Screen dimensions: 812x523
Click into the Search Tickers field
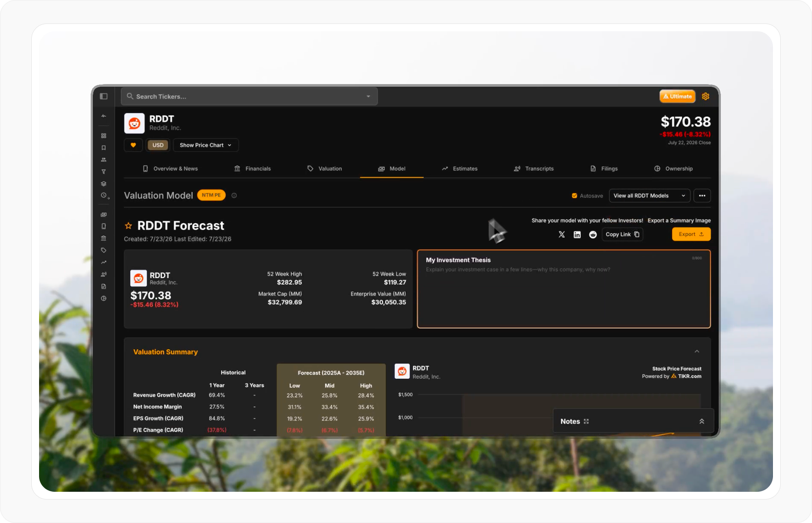249,96
